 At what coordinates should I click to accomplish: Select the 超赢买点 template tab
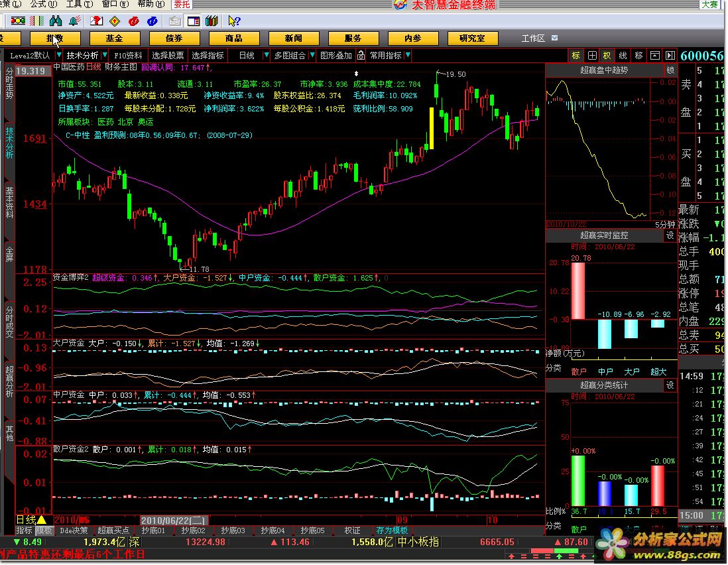(113, 530)
